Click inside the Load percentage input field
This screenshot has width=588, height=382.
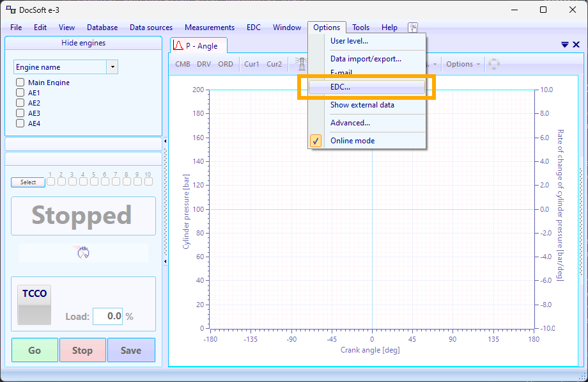[108, 316]
